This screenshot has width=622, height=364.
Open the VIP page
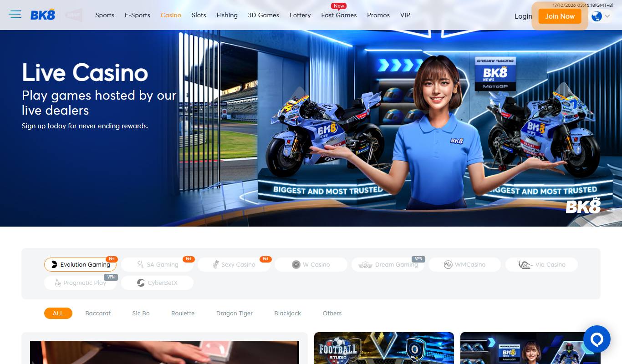coord(405,15)
